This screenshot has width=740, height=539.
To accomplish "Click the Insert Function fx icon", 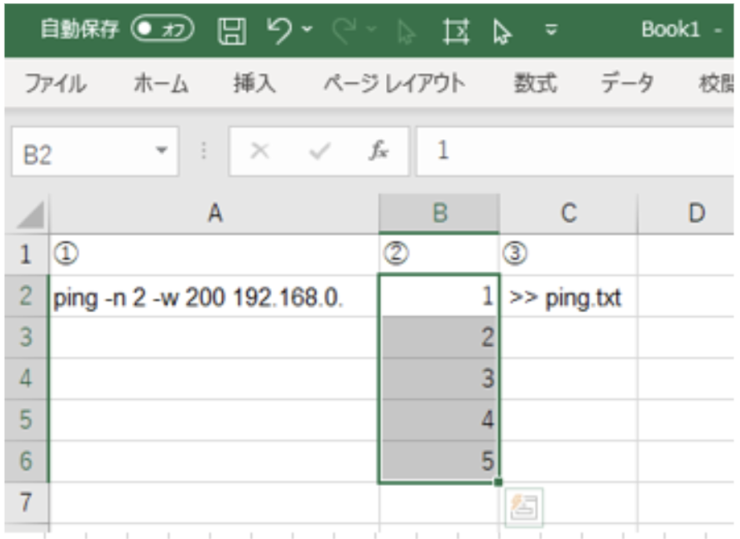I will 379,151.
